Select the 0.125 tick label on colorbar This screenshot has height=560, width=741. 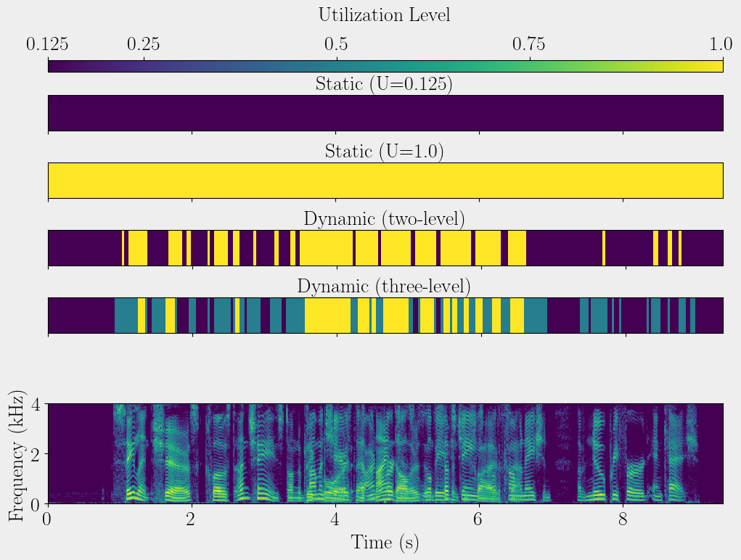pyautogui.click(x=48, y=44)
